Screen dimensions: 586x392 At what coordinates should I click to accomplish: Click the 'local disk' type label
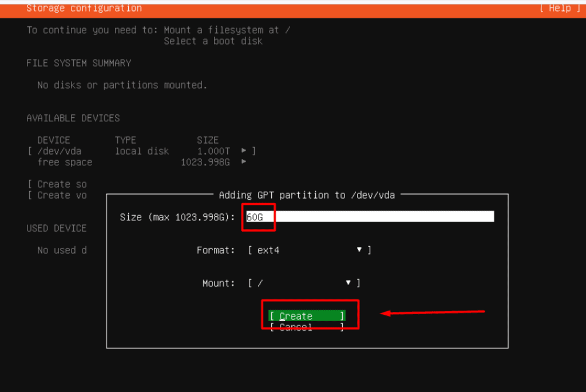pos(142,151)
